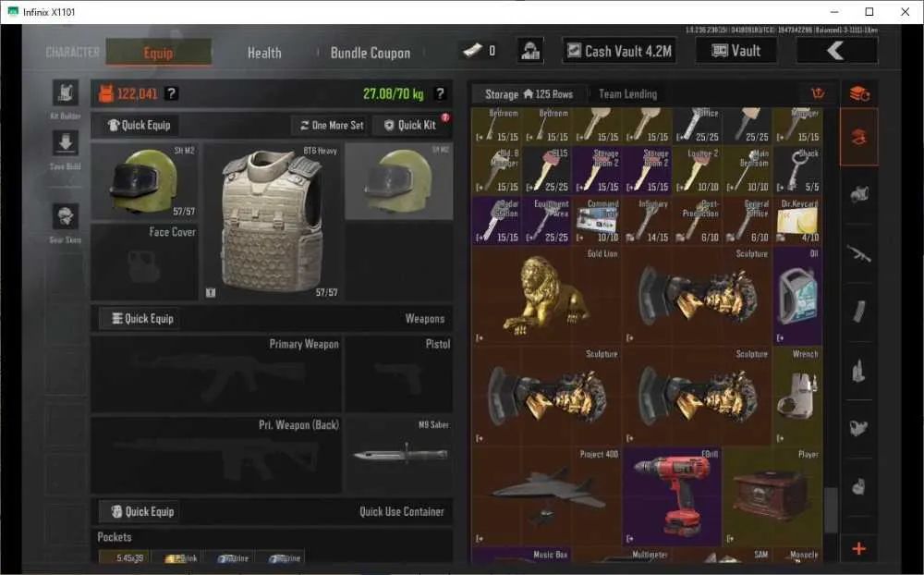Screen dimensions: 924x575
Task: Click the orange stacked-layers refresh icon above the category list
Action: [859, 93]
